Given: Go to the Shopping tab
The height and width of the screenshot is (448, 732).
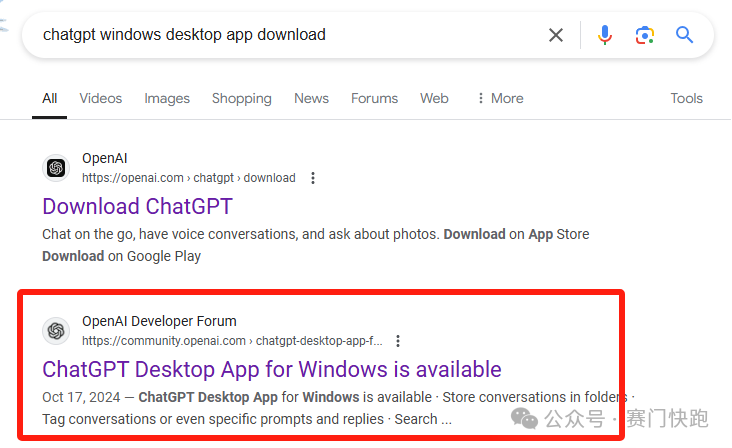Looking at the screenshot, I should point(241,98).
